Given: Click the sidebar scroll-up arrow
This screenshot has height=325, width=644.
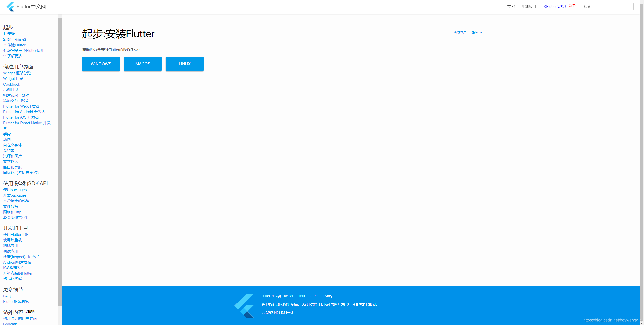Looking at the screenshot, I should [x=60, y=16].
